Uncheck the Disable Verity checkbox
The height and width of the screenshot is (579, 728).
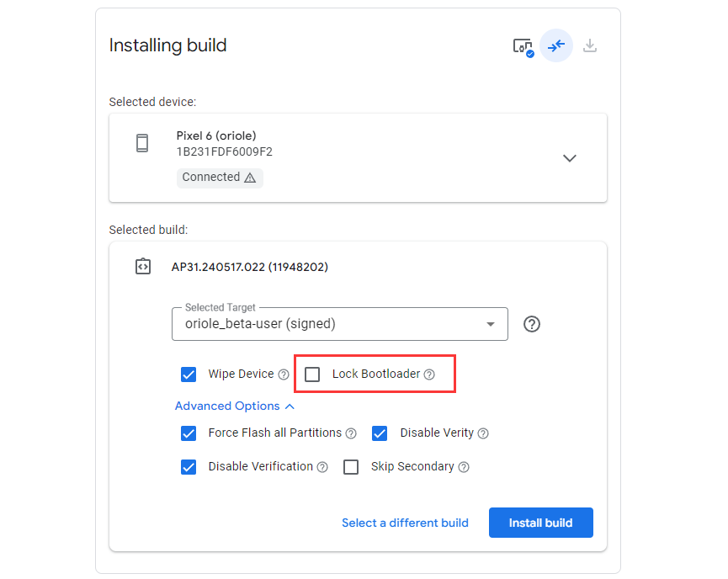click(x=380, y=433)
